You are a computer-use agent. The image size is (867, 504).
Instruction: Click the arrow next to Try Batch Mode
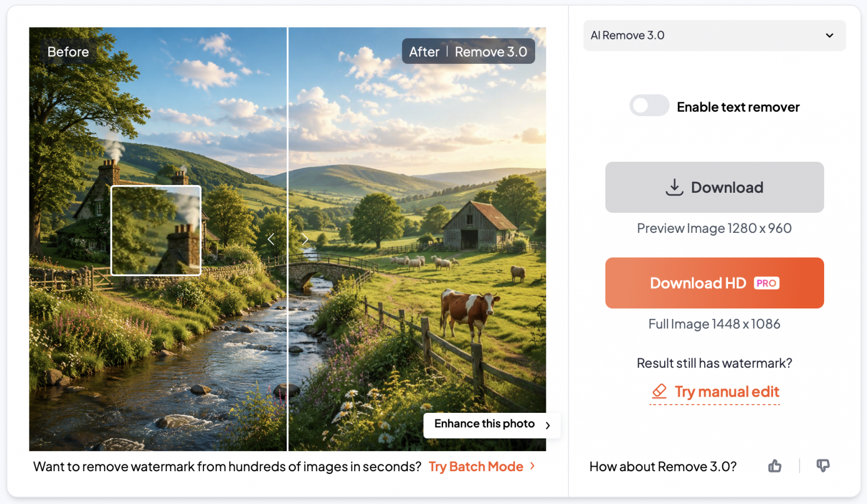pos(532,466)
